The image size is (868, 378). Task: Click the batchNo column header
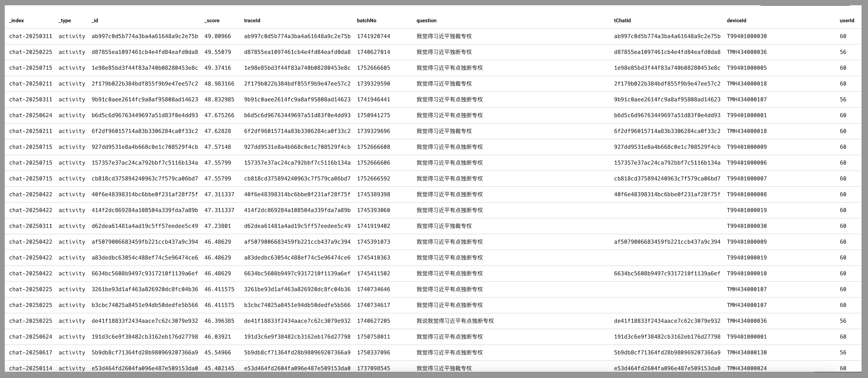367,21
